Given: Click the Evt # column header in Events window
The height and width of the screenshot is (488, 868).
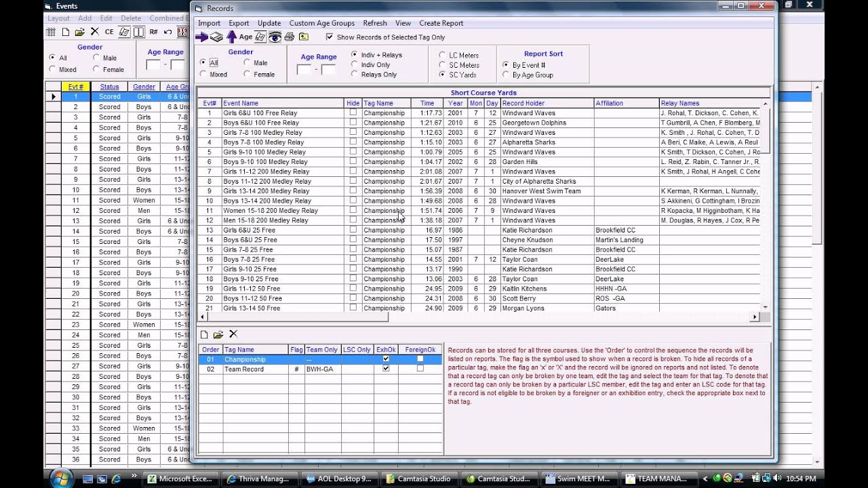Looking at the screenshot, I should [x=76, y=87].
